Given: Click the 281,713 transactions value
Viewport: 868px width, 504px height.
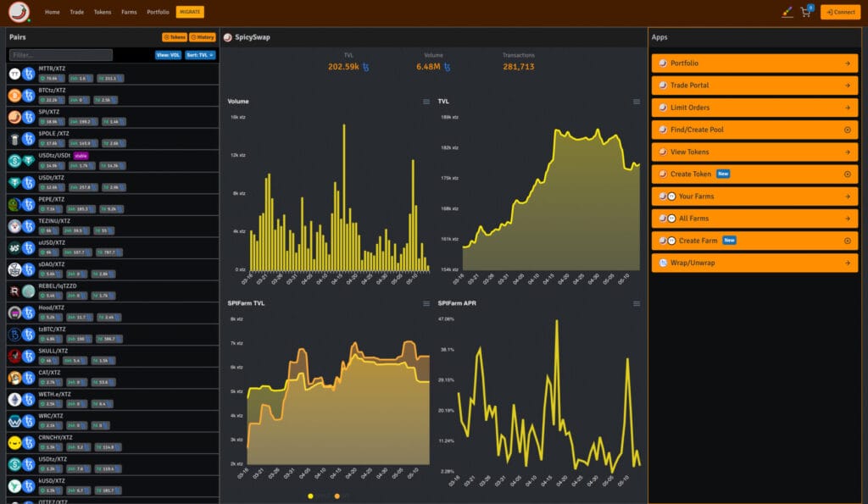Looking at the screenshot, I should point(519,66).
